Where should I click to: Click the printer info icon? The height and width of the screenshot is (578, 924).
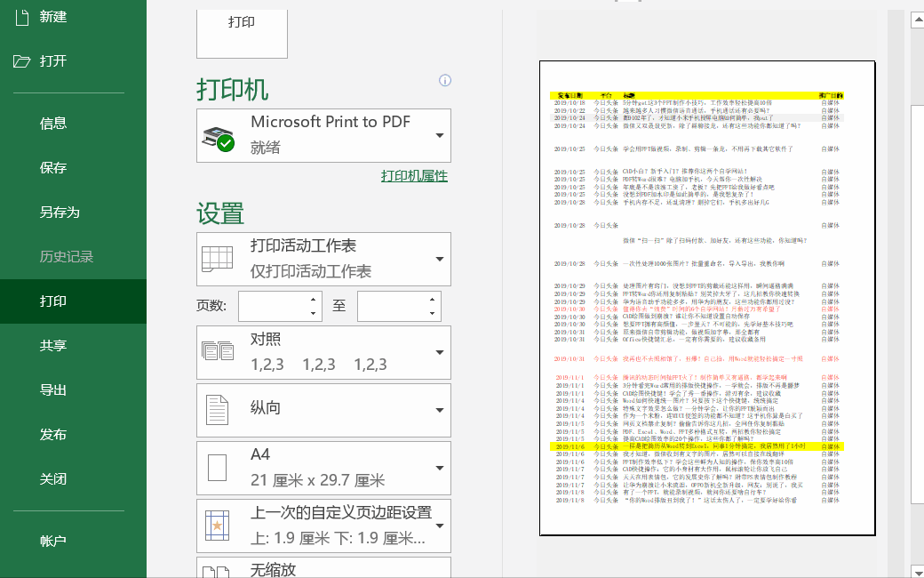tap(445, 80)
